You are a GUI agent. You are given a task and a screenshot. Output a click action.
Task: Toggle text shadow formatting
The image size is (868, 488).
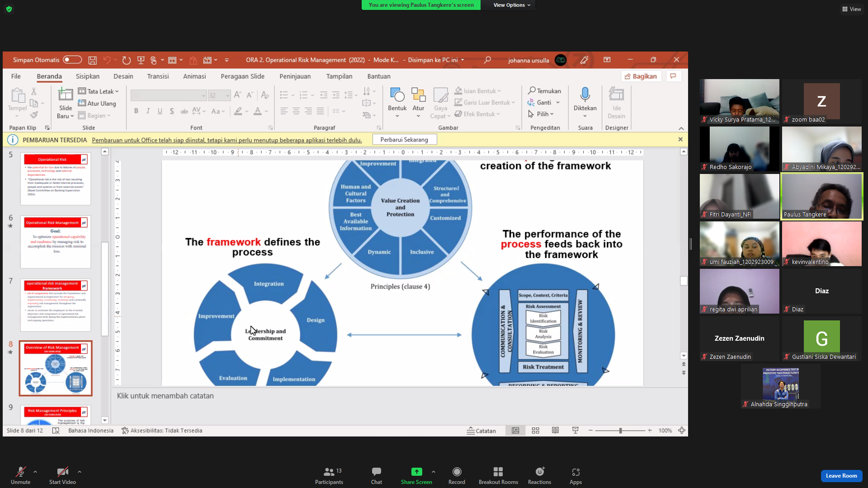click(172, 111)
